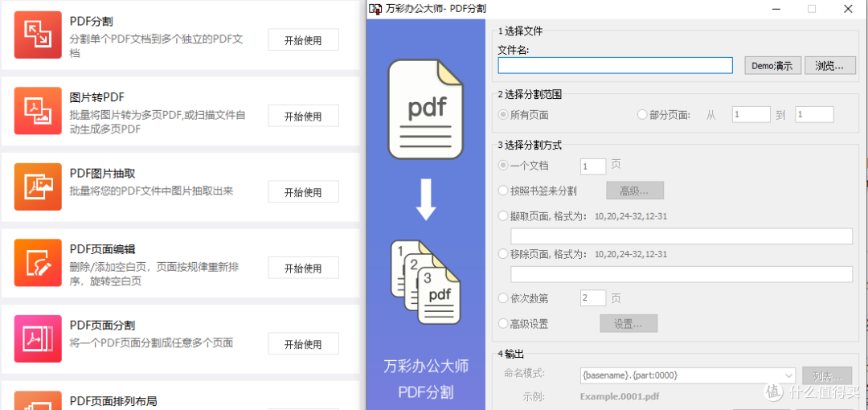Click the 万彩办公大师 sidebar label
868x410 pixels.
click(426, 367)
